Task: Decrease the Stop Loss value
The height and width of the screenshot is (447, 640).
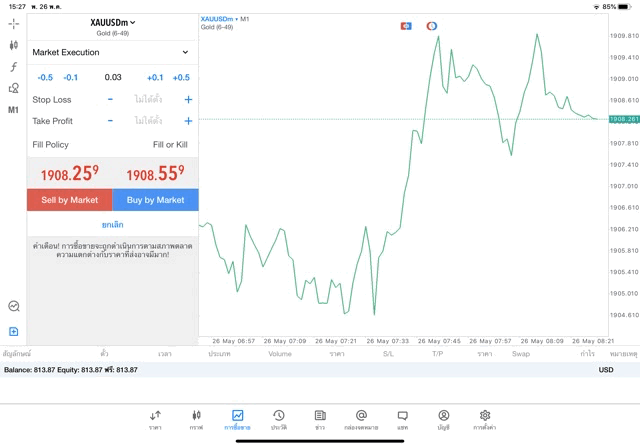Action: [x=110, y=99]
